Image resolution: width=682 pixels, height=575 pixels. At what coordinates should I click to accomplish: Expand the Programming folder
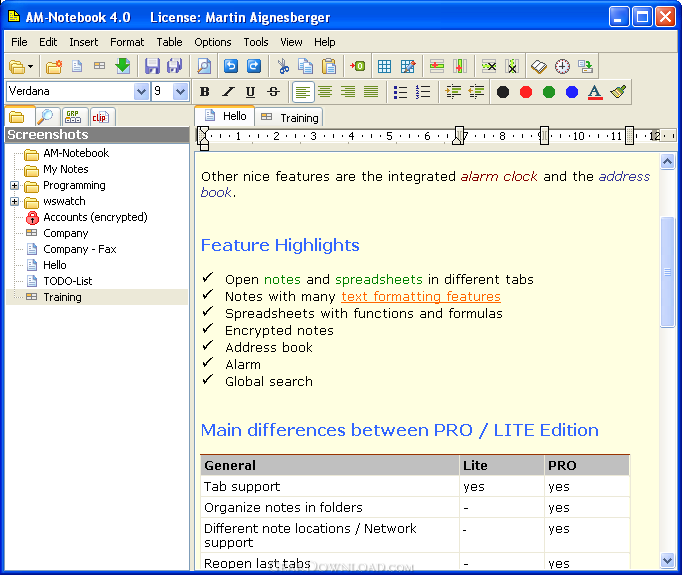(x=14, y=186)
